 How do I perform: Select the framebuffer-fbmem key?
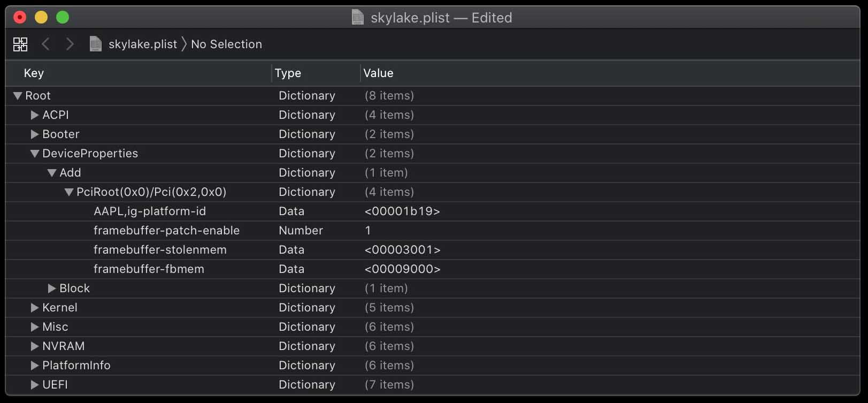point(149,269)
